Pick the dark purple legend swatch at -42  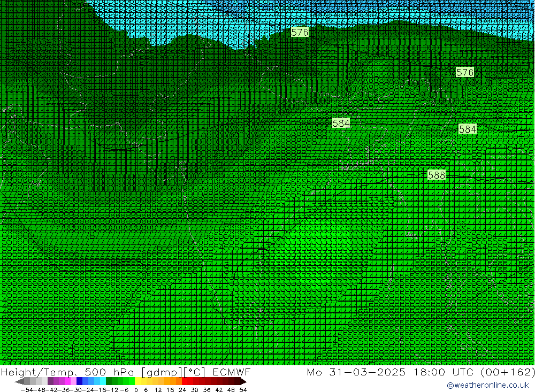click(x=50, y=381)
